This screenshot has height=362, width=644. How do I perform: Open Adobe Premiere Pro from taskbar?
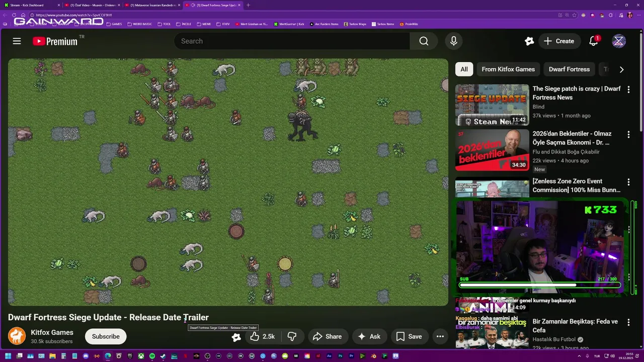(x=351, y=356)
